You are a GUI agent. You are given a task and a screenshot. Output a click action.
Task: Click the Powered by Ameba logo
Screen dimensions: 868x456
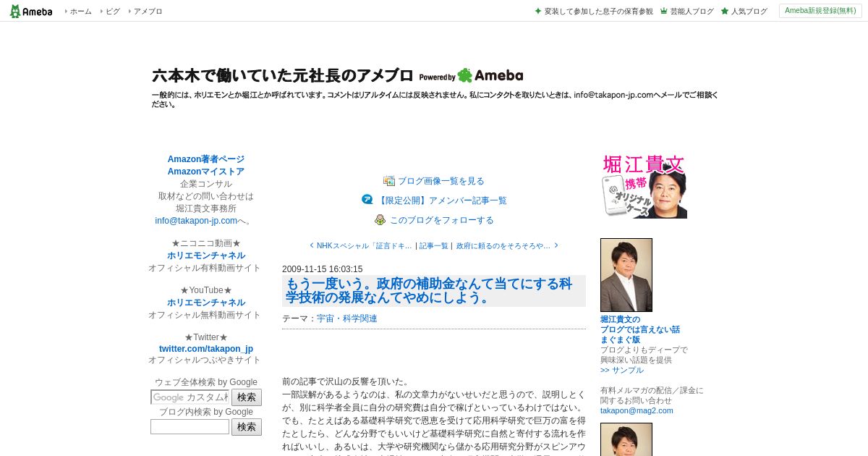(471, 76)
